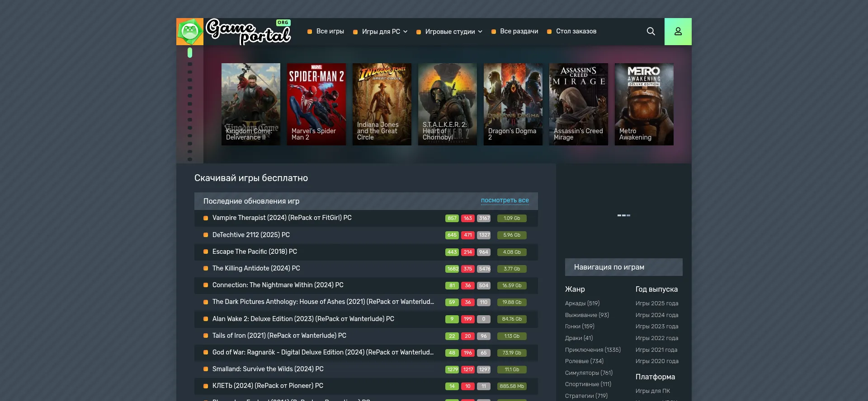Open DeTechtive 2112 (2025) PC entry
Screen dimensions: 868x401
click(251, 235)
